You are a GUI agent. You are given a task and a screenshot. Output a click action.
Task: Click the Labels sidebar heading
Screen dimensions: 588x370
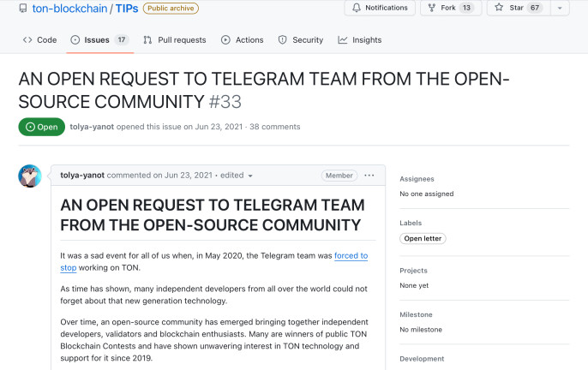coord(411,223)
